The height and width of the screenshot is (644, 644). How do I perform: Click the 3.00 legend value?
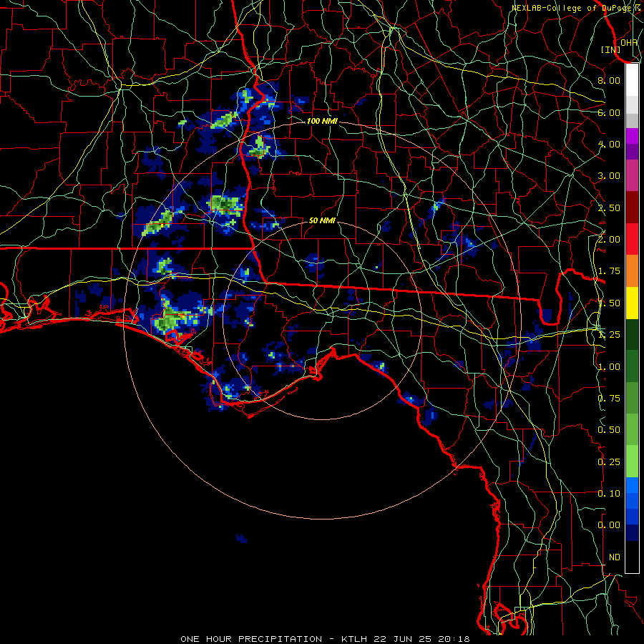[x=609, y=176]
